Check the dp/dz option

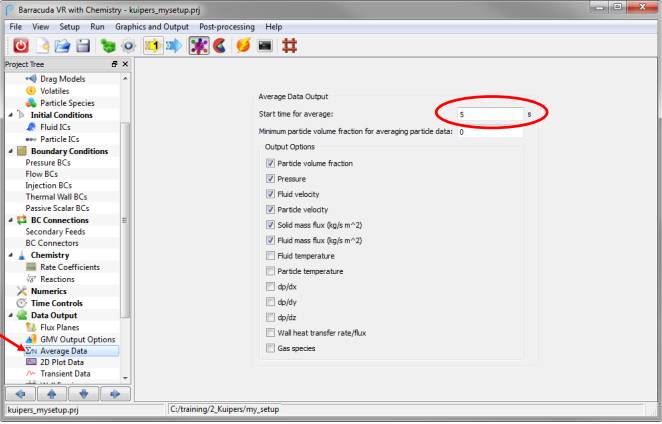270,318
